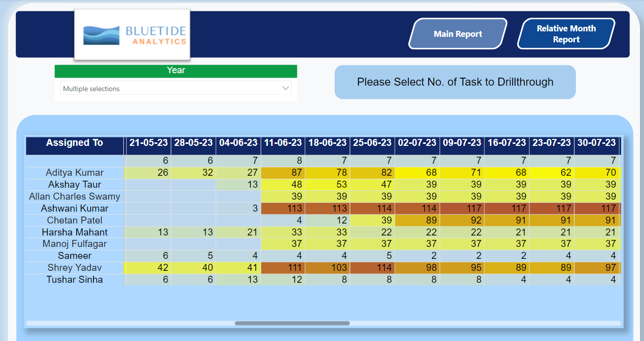Click the Please Select No. of Task banner
The width and height of the screenshot is (644, 341).
[x=455, y=82]
